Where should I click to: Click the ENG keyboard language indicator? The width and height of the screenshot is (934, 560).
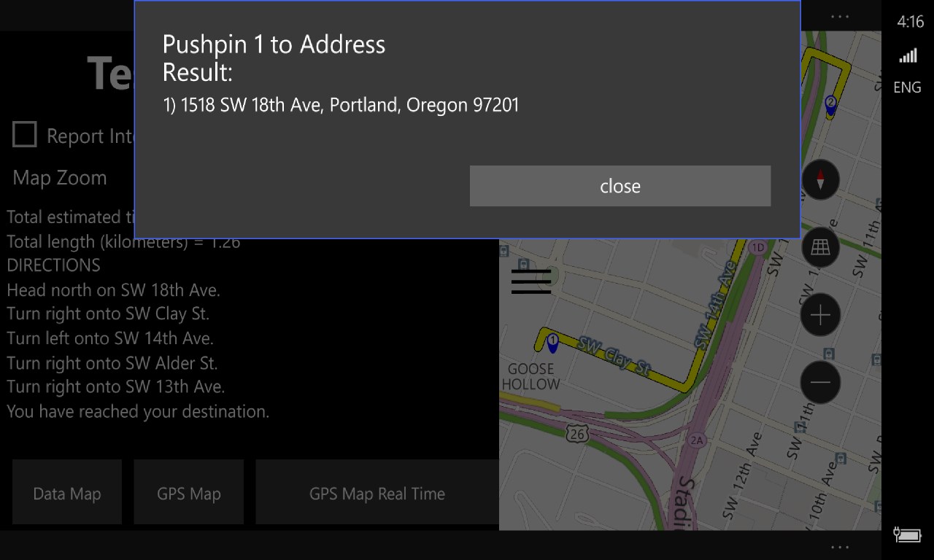point(906,87)
